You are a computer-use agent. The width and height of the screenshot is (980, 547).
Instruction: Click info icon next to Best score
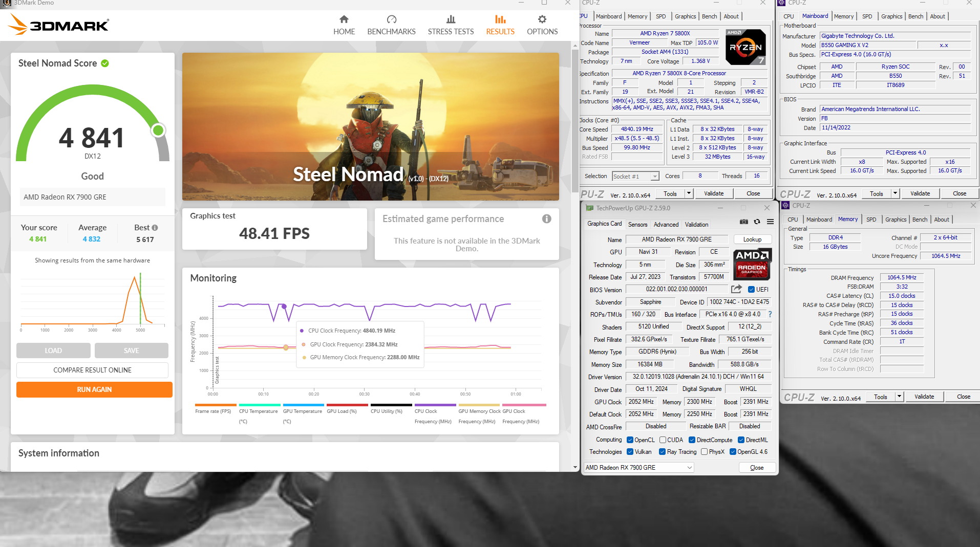155,228
